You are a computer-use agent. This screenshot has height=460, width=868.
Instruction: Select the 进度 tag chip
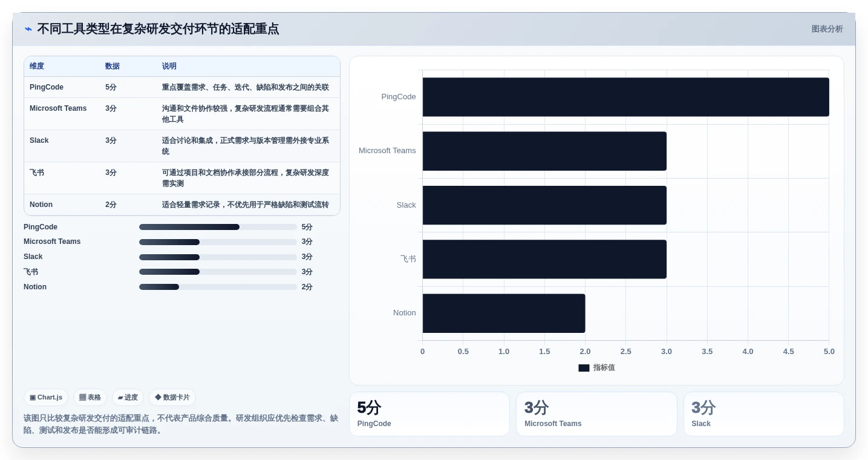click(x=128, y=398)
